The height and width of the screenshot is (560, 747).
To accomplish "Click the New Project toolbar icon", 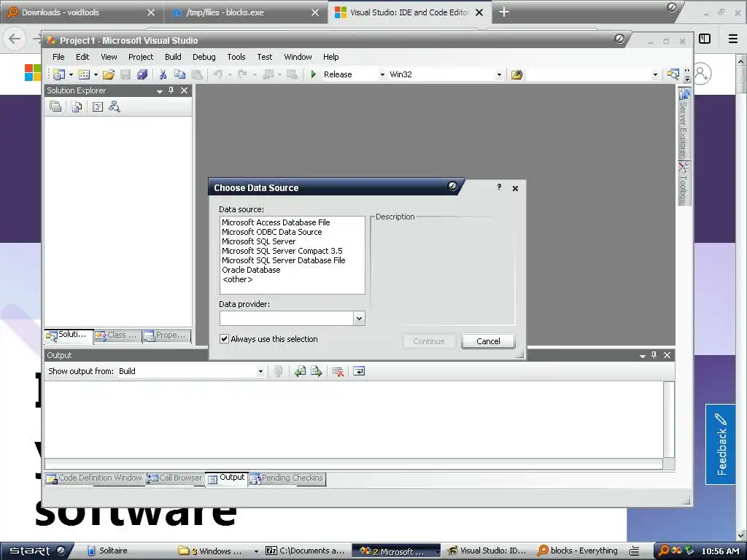I will pos(59,74).
